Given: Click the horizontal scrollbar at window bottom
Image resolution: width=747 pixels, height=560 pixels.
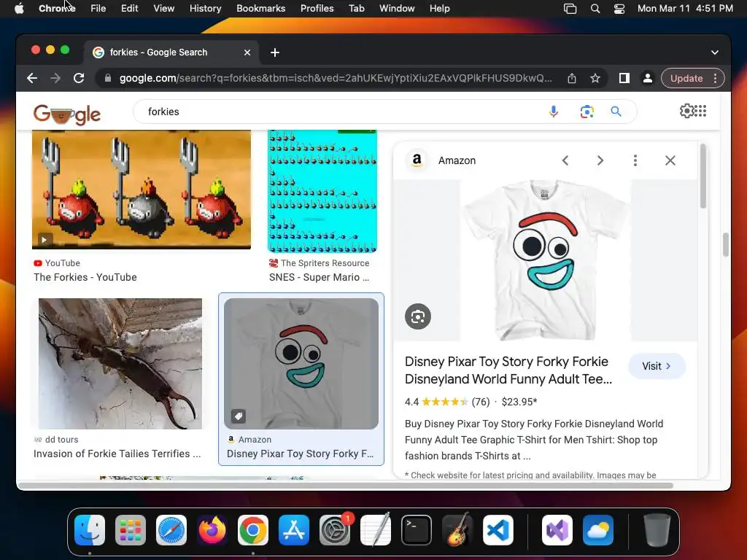Looking at the screenshot, I should point(345,485).
